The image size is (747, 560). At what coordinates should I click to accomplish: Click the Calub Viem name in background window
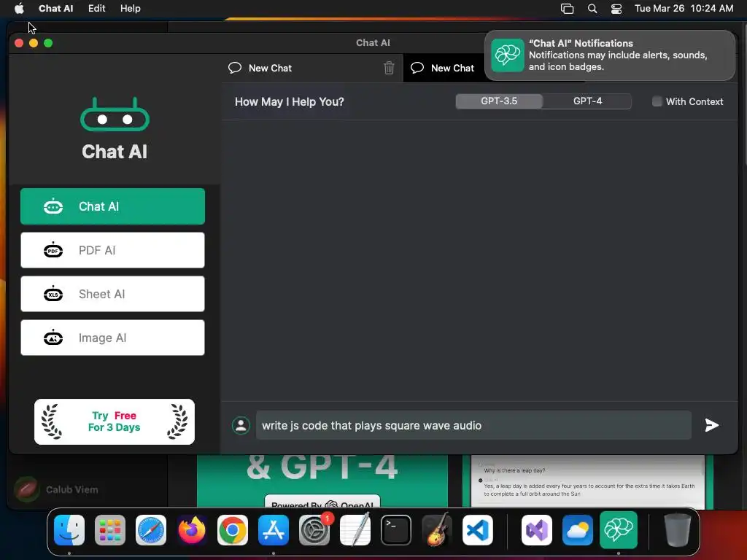72,489
